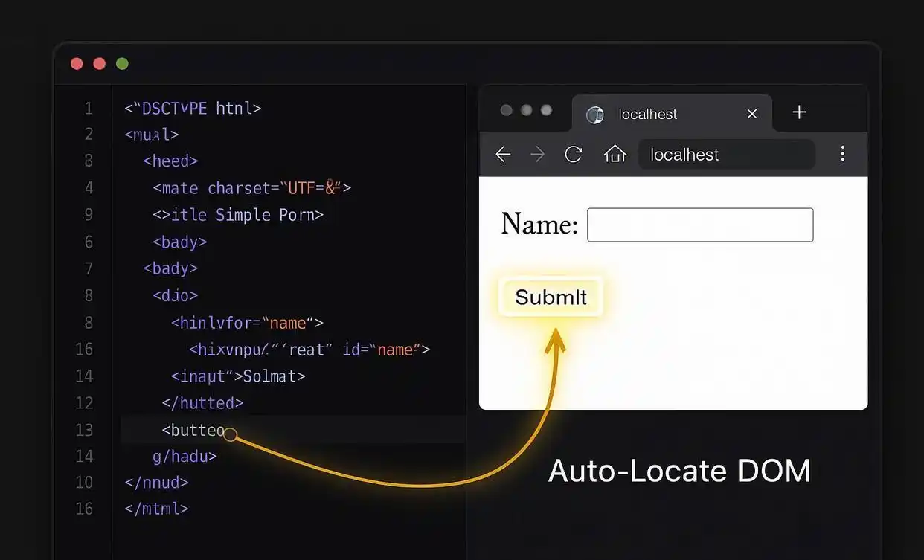
Task: Click line number 1 in the gutter
Action: pyautogui.click(x=89, y=109)
